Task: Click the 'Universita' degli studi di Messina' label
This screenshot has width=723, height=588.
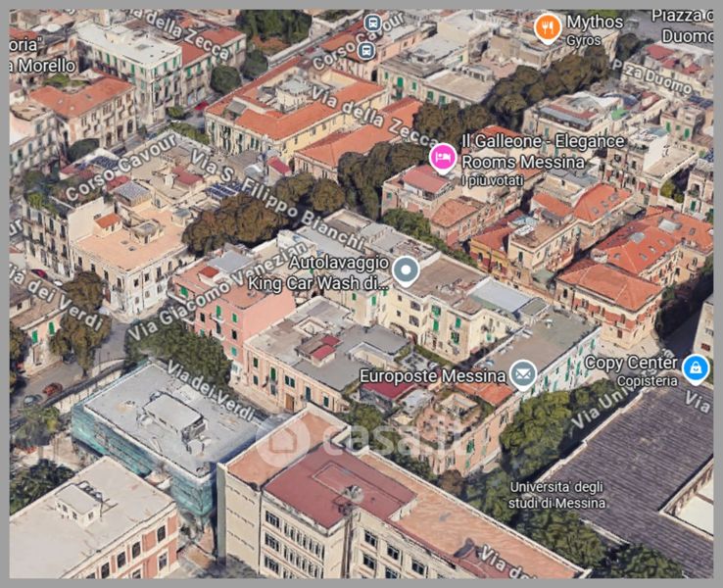Action: pos(557,495)
